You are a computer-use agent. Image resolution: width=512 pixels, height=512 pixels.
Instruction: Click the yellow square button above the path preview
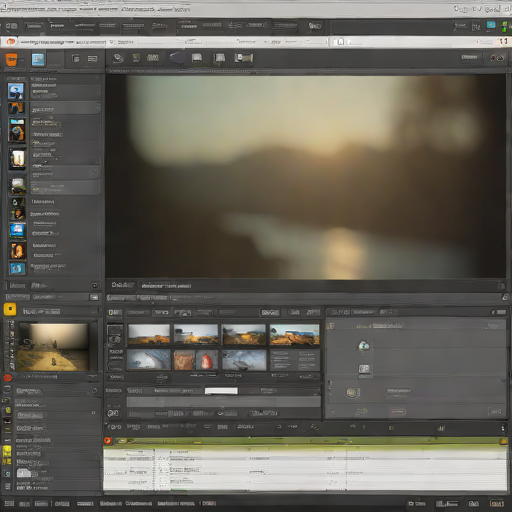[10, 309]
